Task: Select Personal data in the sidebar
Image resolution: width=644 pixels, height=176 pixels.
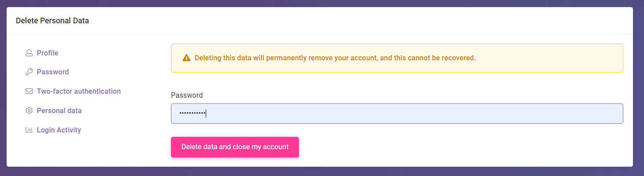Action: 59,111
